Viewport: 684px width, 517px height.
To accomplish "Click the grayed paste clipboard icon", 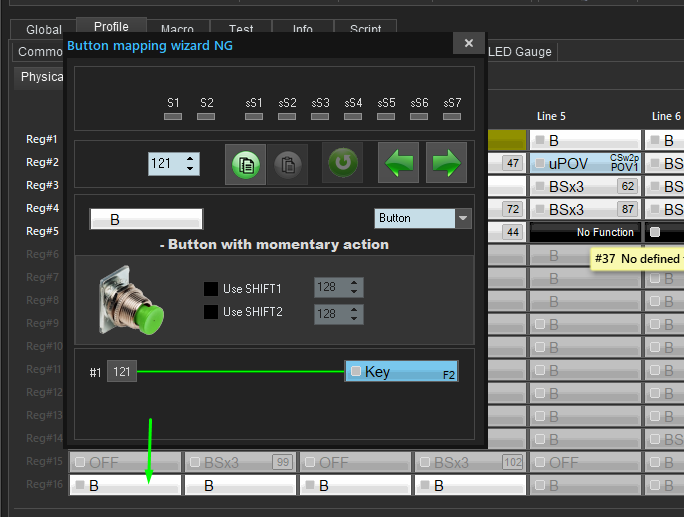I will pos(286,163).
